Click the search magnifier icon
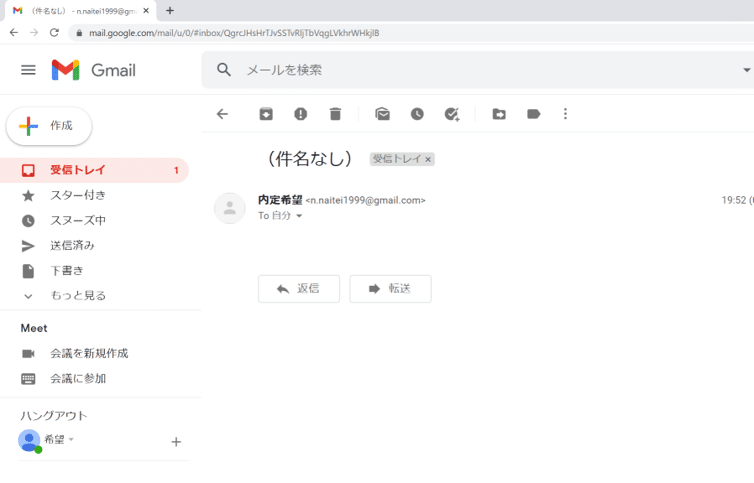 (224, 70)
